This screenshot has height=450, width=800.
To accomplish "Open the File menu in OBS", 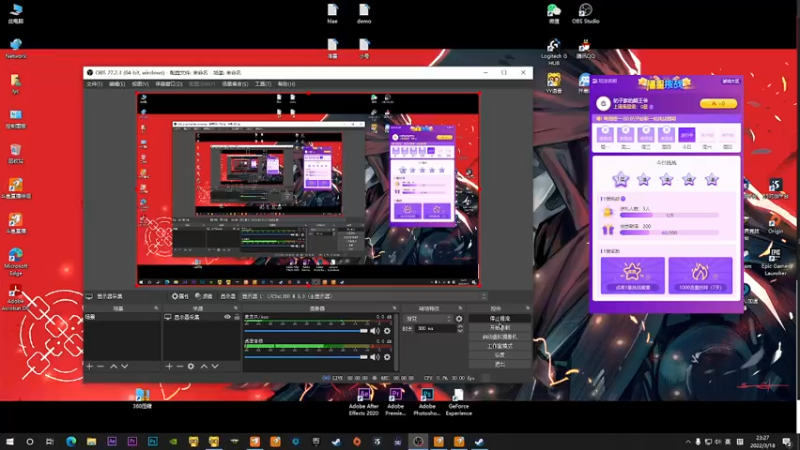I will [x=94, y=84].
